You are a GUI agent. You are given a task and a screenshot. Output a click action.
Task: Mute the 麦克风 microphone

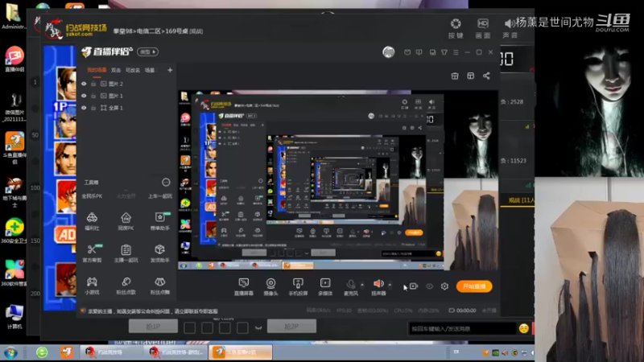pos(351,286)
